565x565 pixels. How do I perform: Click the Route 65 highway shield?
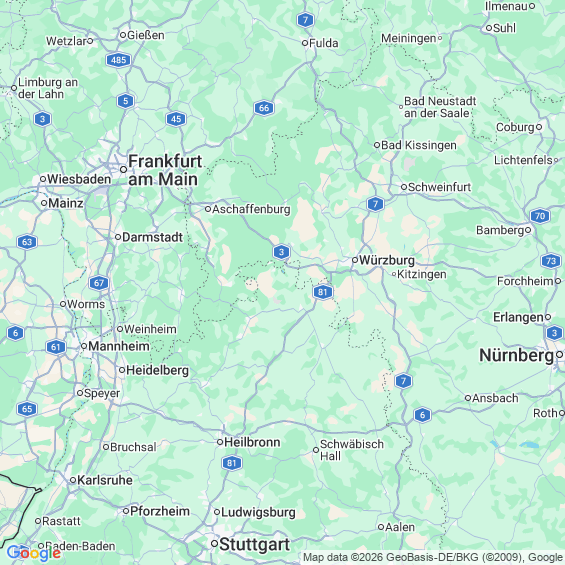[x=27, y=409]
